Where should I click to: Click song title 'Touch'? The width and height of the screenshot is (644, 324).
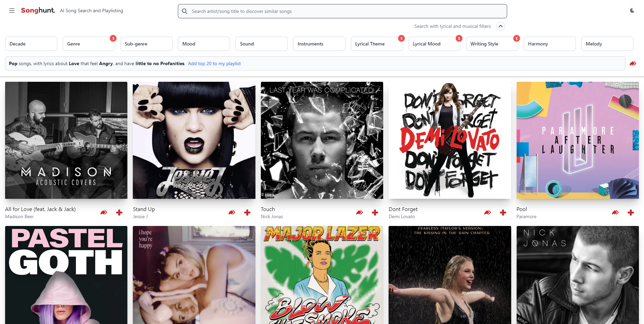click(x=268, y=209)
